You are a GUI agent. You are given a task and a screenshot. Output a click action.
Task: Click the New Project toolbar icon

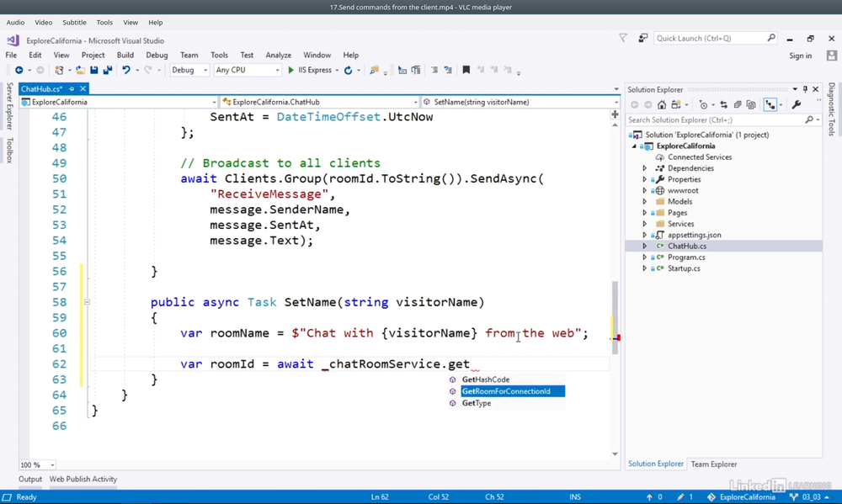pos(59,71)
